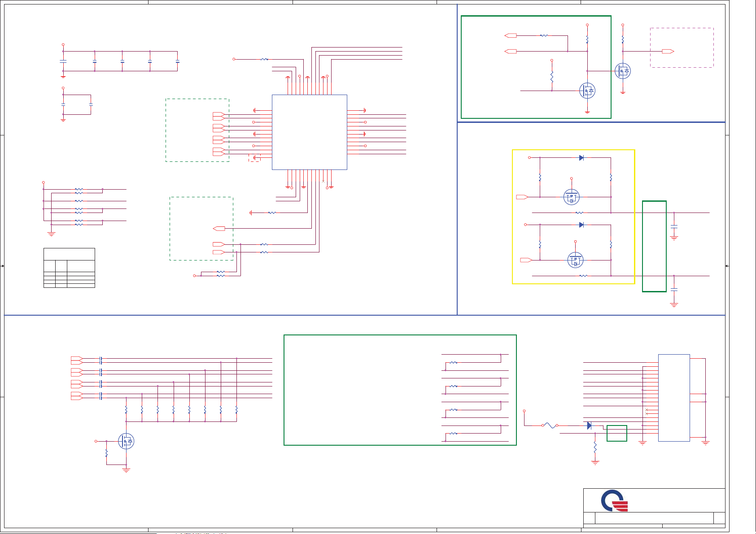This screenshot has height=534, width=756.
Task: Click the port symbol inside the pink dashed box
Action: pos(668,52)
